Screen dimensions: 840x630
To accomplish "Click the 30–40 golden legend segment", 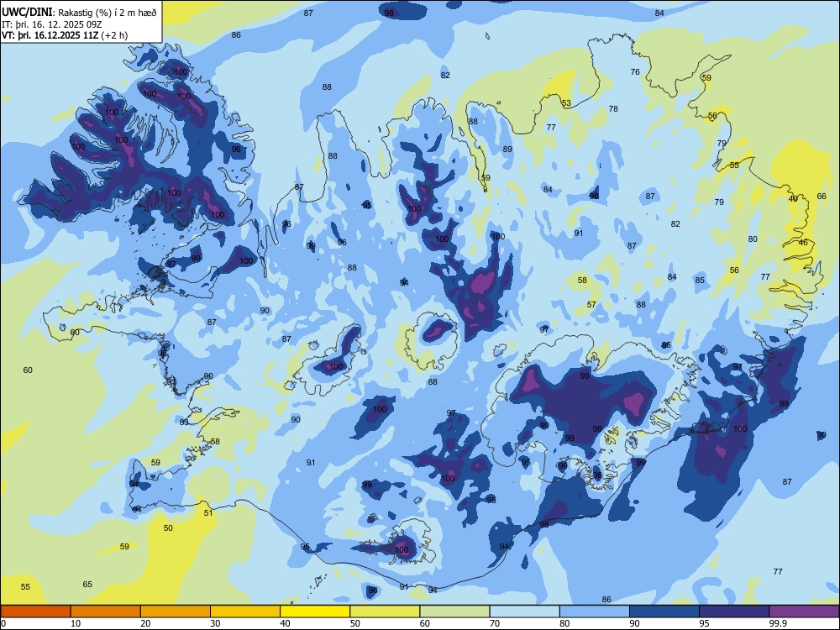I will click(x=245, y=612).
